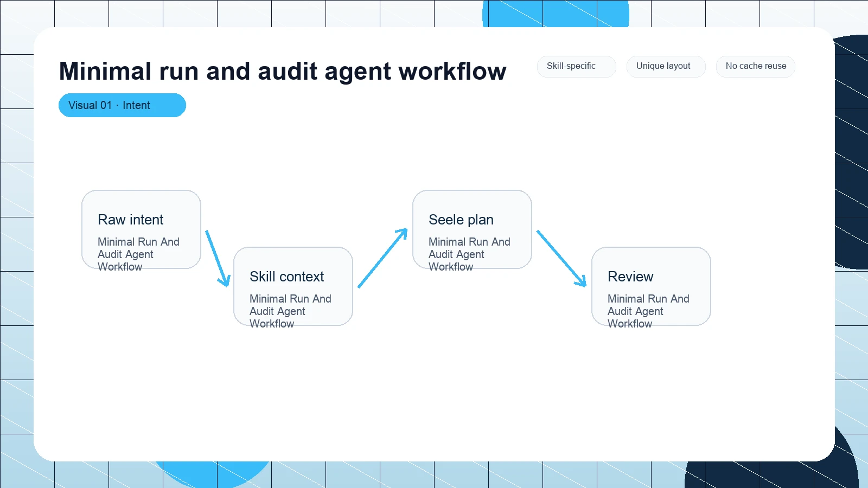Image resolution: width=868 pixels, height=488 pixels.
Task: Click the slide title 'Minimal run and audit agent workflow'
Action: [x=283, y=71]
